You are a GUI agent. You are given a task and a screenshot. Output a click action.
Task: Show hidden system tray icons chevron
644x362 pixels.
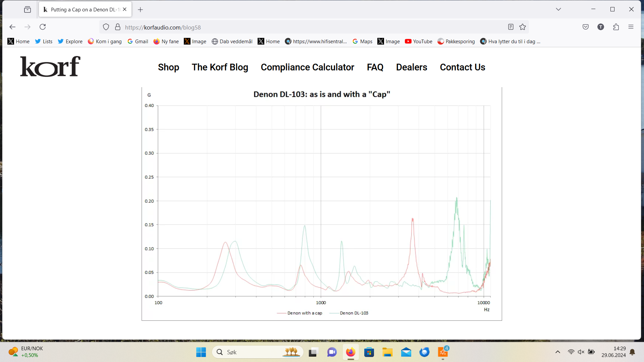[558, 352]
